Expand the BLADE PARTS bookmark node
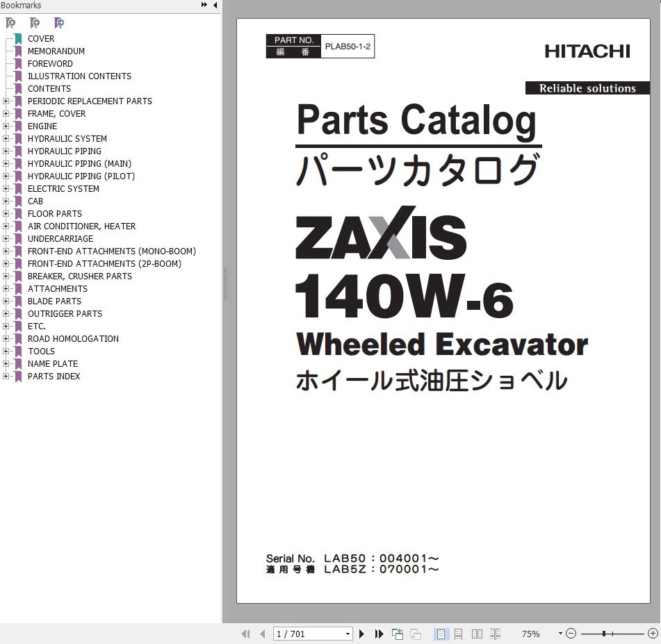This screenshot has width=661, height=644. click(x=6, y=301)
